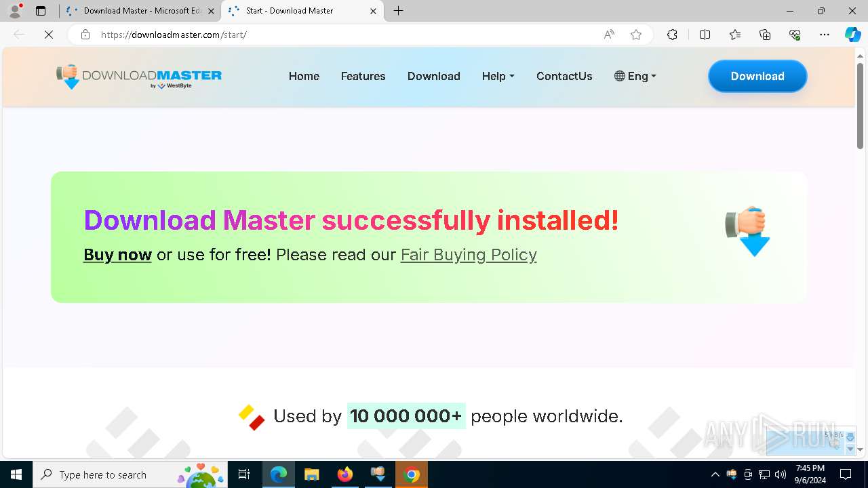The height and width of the screenshot is (488, 868).
Task: Click the hand-and-arrow banner icon
Action: click(748, 231)
